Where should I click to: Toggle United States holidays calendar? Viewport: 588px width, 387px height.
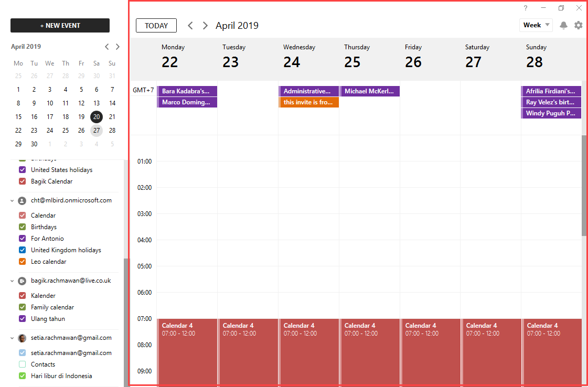22,170
